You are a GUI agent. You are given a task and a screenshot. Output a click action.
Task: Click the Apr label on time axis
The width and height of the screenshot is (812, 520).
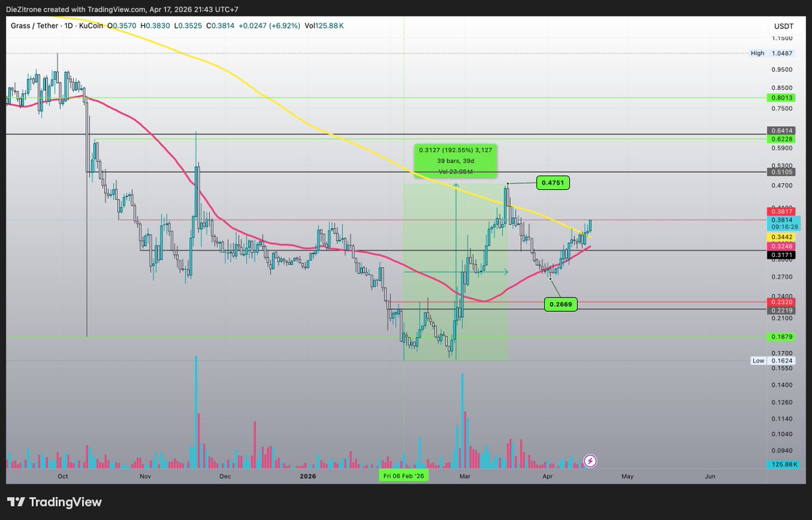pyautogui.click(x=546, y=477)
